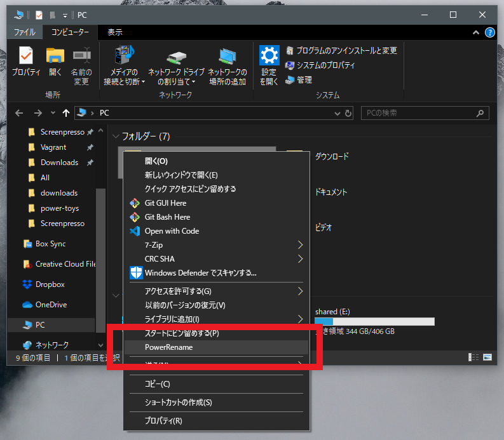504x440 pixels.
Task: Click Git Bash Here icon
Action: (135, 217)
